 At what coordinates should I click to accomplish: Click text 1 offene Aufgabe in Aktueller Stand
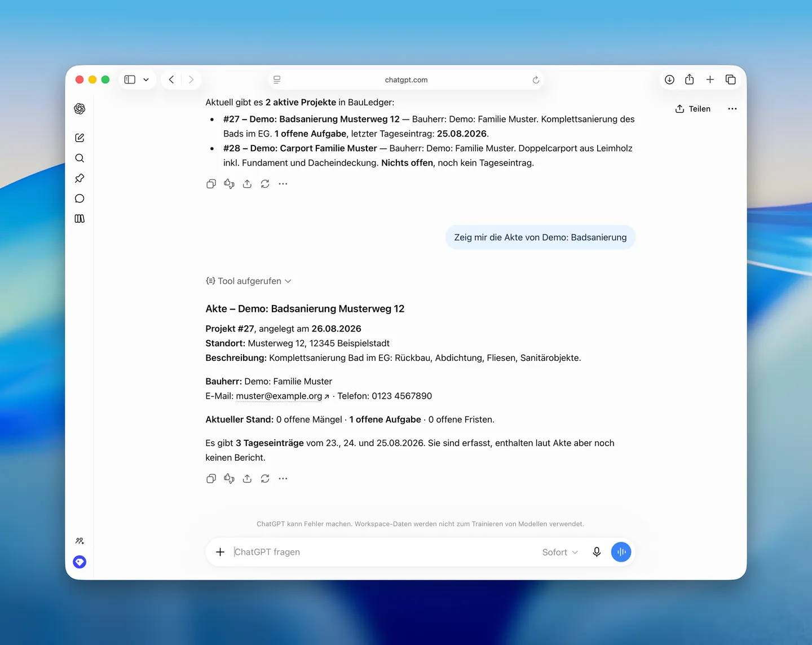385,419
